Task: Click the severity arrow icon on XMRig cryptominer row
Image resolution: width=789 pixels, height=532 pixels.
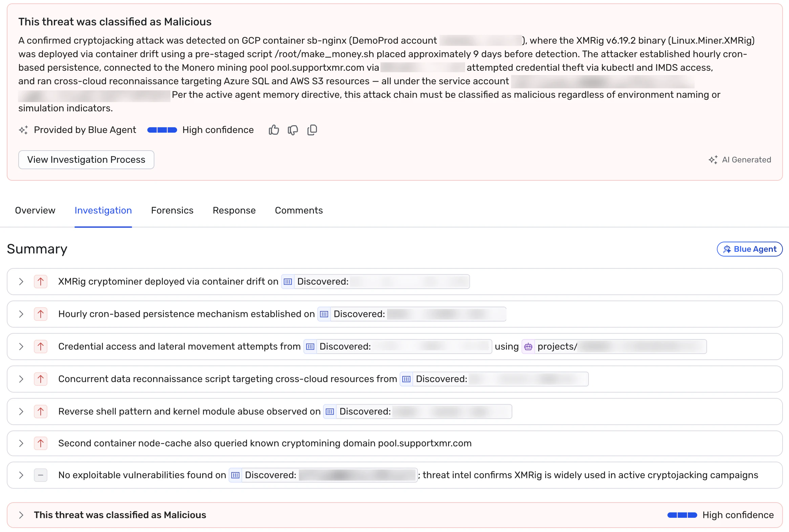Action: point(40,282)
